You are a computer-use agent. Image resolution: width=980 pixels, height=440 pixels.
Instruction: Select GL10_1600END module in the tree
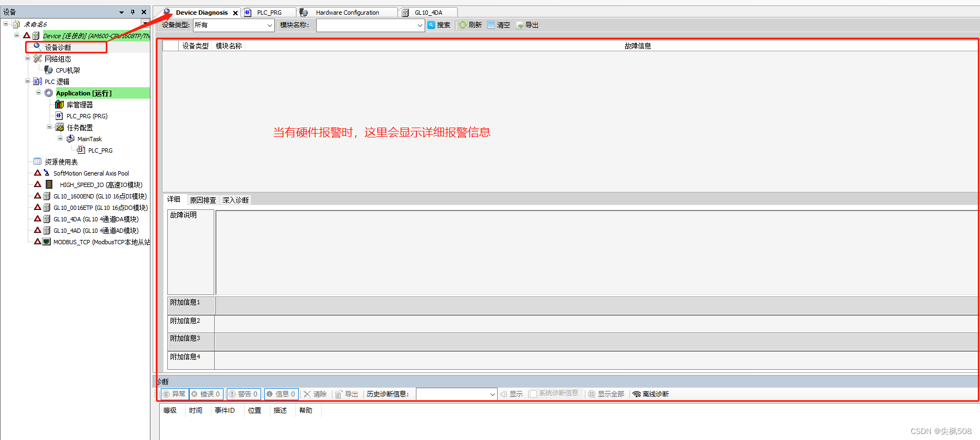(100, 196)
